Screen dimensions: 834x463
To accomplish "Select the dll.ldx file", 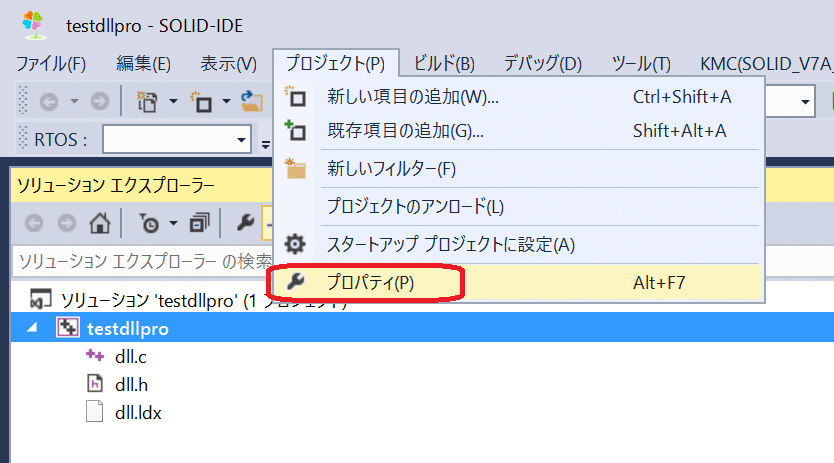I will click(138, 413).
